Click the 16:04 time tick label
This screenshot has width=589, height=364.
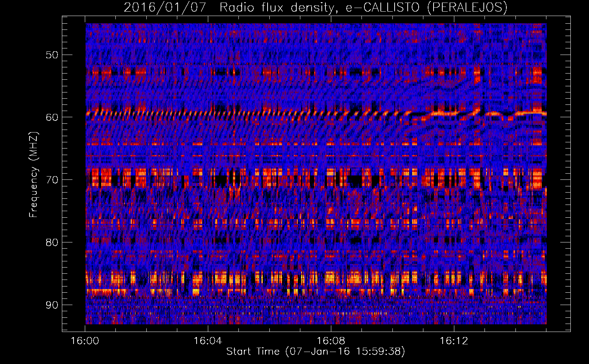(x=208, y=341)
